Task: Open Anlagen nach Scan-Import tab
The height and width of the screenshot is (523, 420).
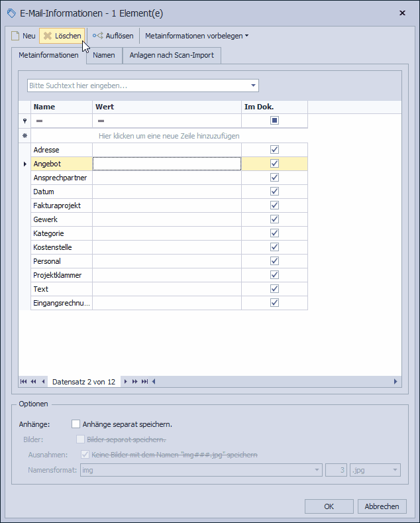Action: coord(172,56)
